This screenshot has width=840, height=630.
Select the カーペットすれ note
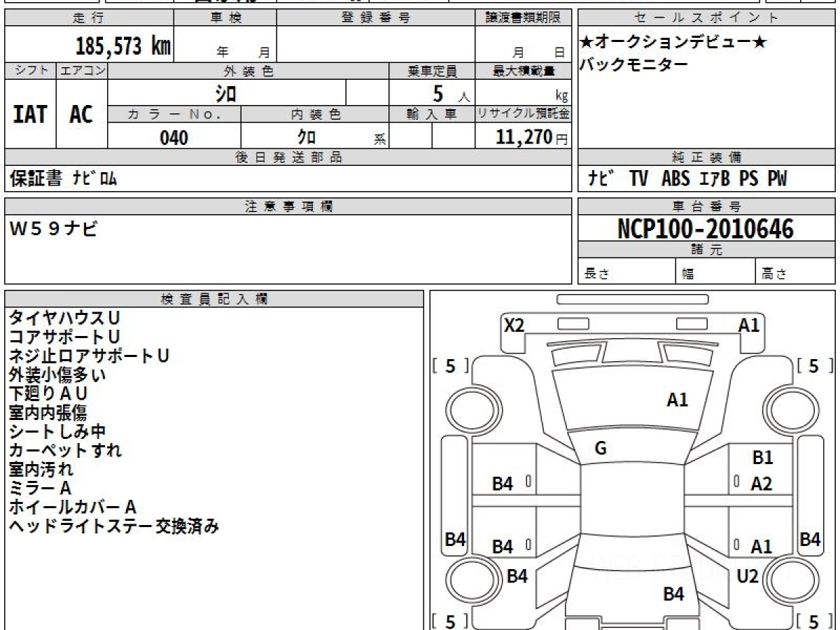65,450
